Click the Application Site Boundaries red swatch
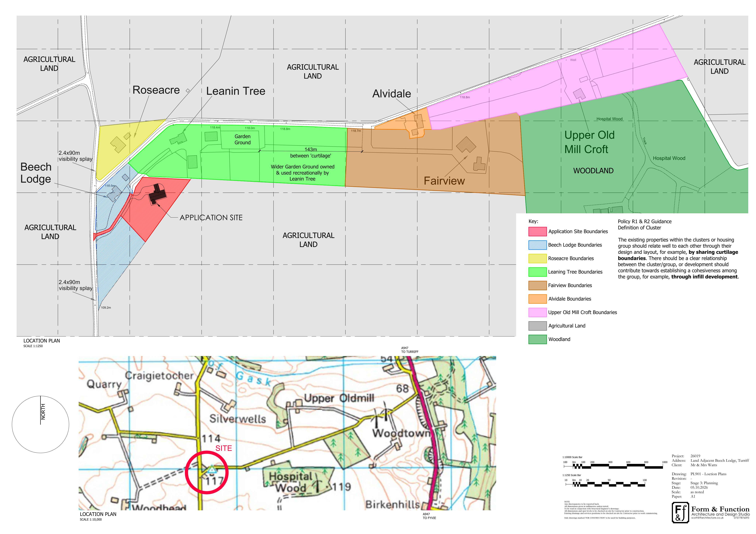Screen dimensions: 756x534 pos(537,231)
